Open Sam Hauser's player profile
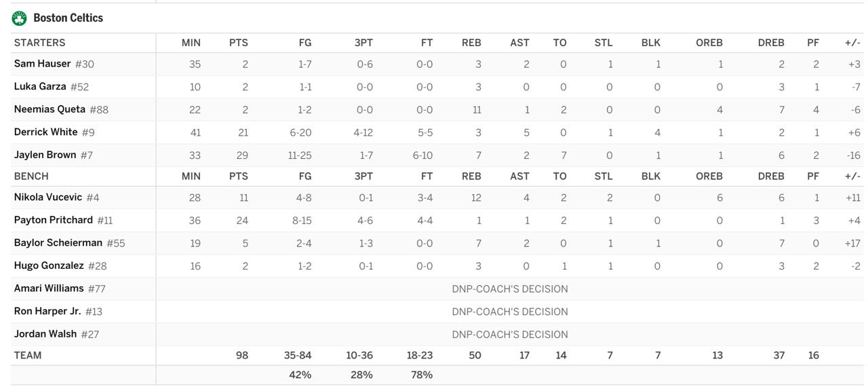The width and height of the screenshot is (868, 387). point(42,64)
